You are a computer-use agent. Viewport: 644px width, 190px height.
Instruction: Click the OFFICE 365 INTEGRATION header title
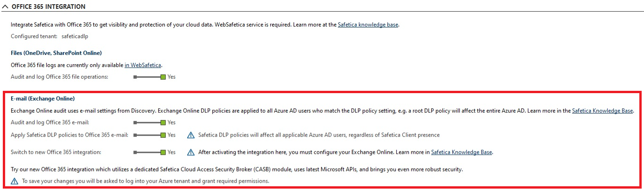pyautogui.click(x=49, y=7)
